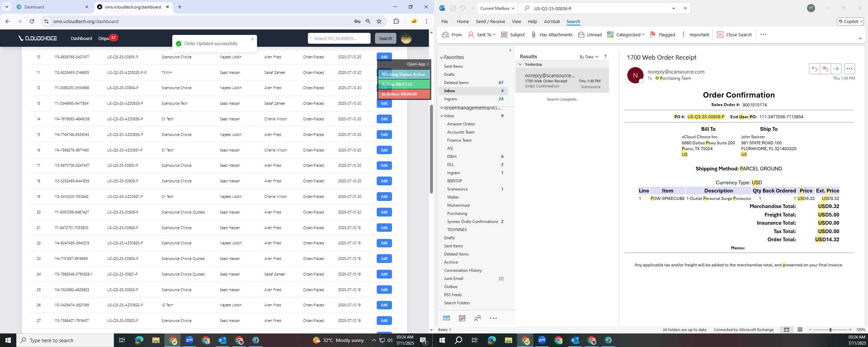Expand Outlook ribbon chevron
The height and width of the screenshot is (347, 868).
click(860, 38)
